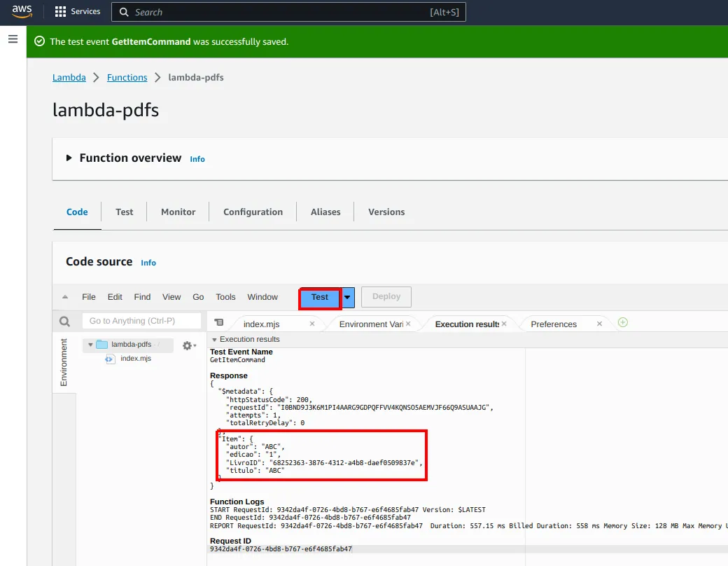Collapse the editor menu bar arrow
The width and height of the screenshot is (728, 566).
click(65, 297)
